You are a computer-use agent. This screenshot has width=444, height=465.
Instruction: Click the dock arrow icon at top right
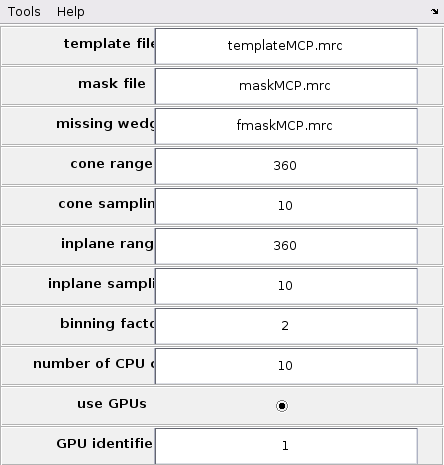(x=434, y=12)
